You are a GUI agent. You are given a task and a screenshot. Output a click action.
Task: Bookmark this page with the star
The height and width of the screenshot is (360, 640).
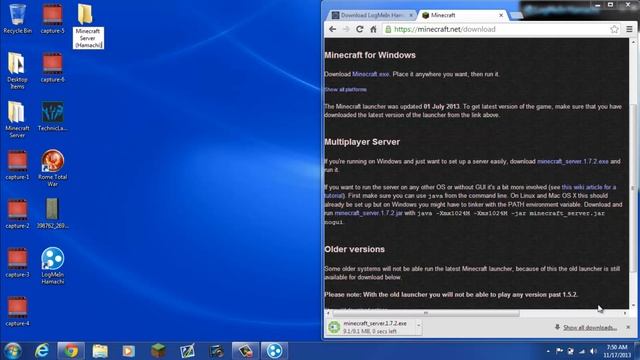pyautogui.click(x=614, y=29)
